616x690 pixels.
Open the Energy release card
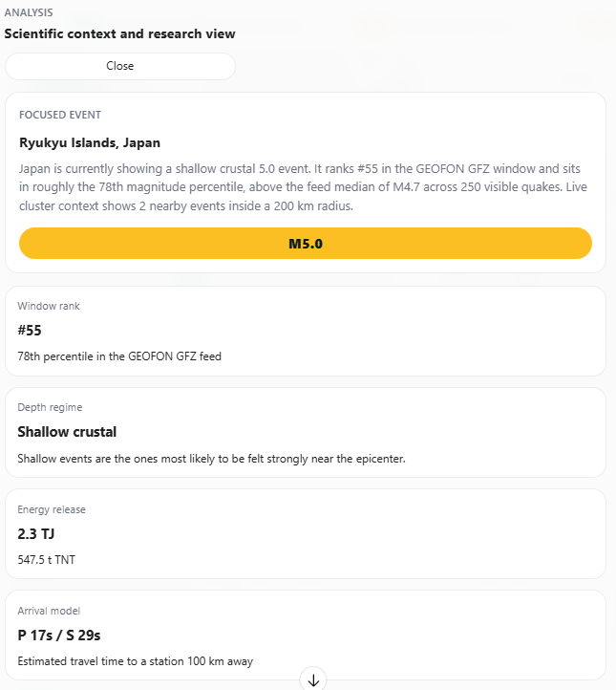click(306, 533)
